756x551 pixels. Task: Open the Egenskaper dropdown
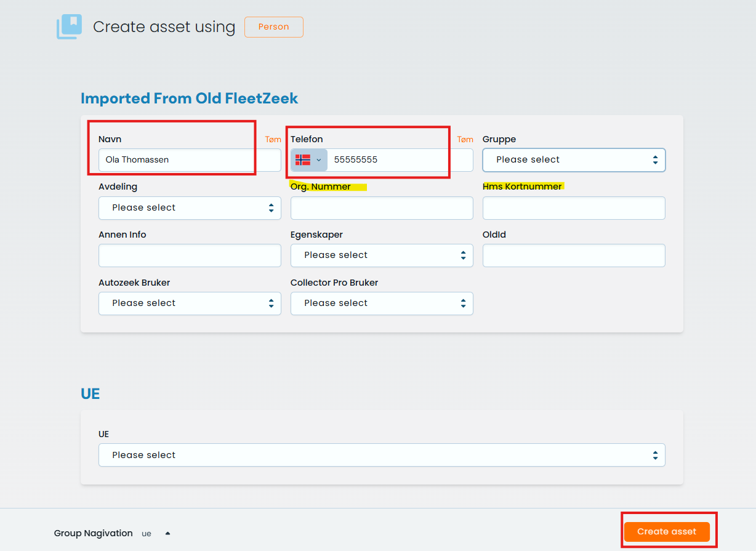pyautogui.click(x=382, y=255)
